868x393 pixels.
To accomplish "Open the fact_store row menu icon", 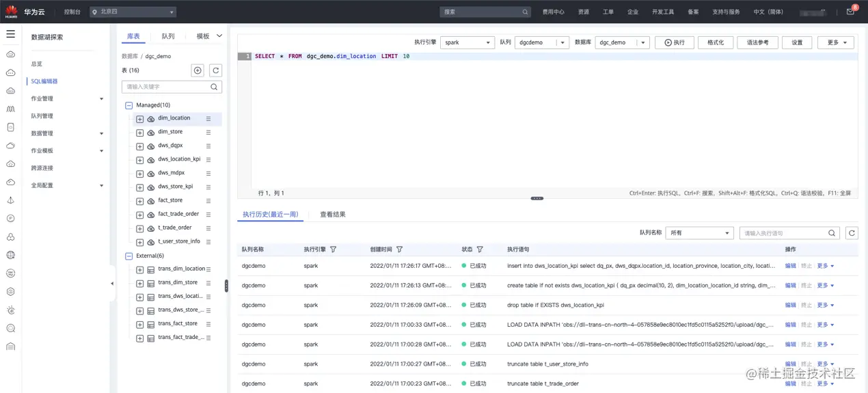I will [x=208, y=201].
